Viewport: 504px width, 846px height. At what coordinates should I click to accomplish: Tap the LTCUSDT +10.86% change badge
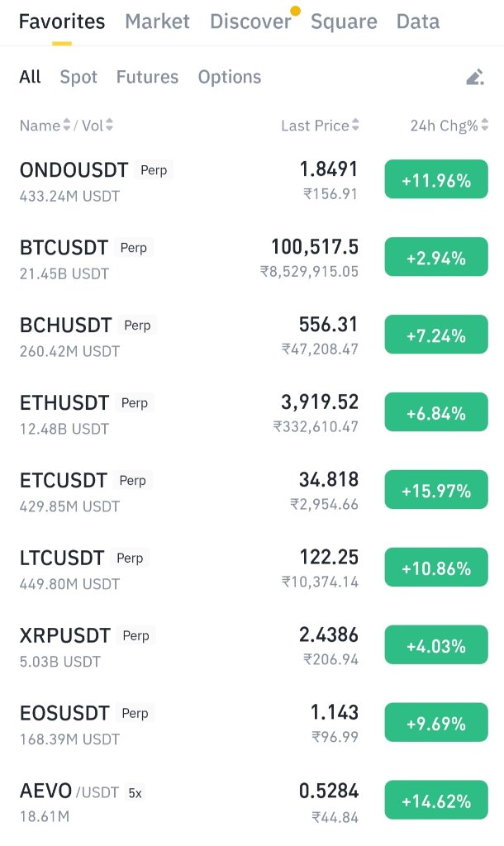point(436,568)
